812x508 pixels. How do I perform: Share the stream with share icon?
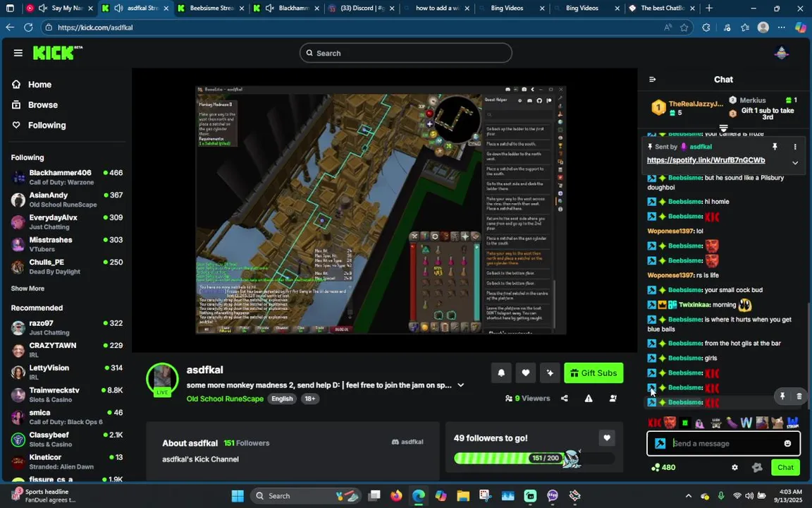pos(565,398)
